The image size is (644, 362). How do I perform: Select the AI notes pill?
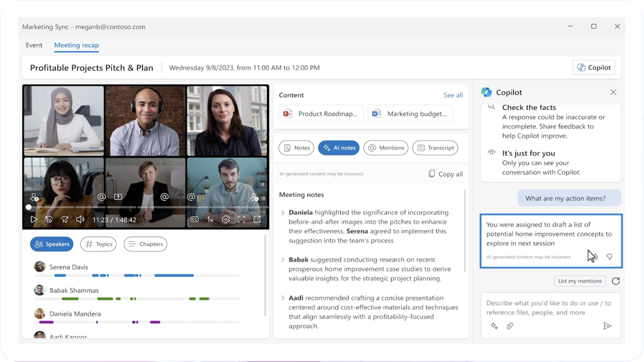339,148
